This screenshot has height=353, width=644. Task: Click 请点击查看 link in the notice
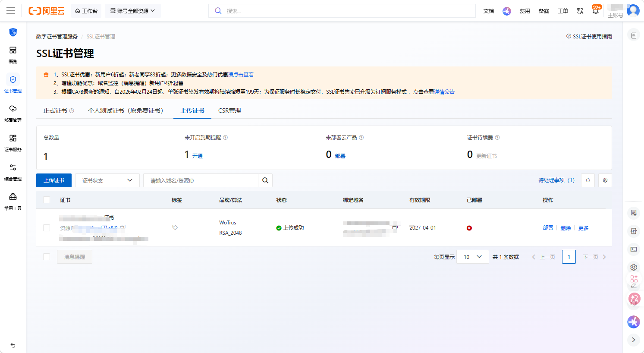(241, 75)
